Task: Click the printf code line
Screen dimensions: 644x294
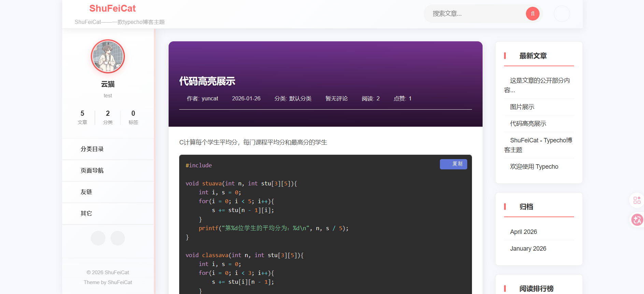Action: [x=274, y=228]
